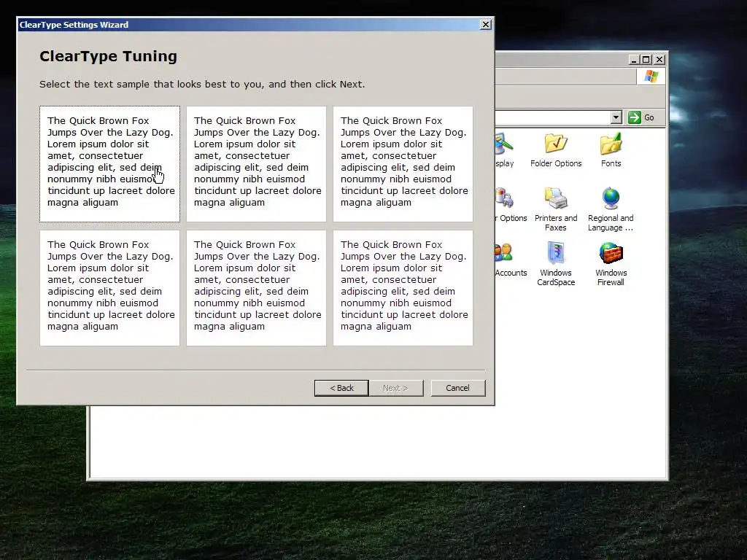Image resolution: width=747 pixels, height=560 pixels.
Task: Click the Windows flag logo icon
Action: [x=651, y=77]
